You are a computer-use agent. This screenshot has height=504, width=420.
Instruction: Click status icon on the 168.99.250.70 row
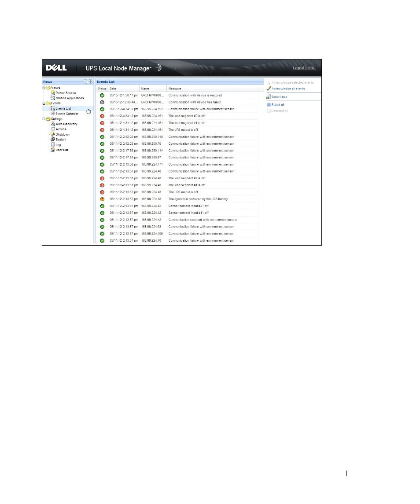point(102,144)
